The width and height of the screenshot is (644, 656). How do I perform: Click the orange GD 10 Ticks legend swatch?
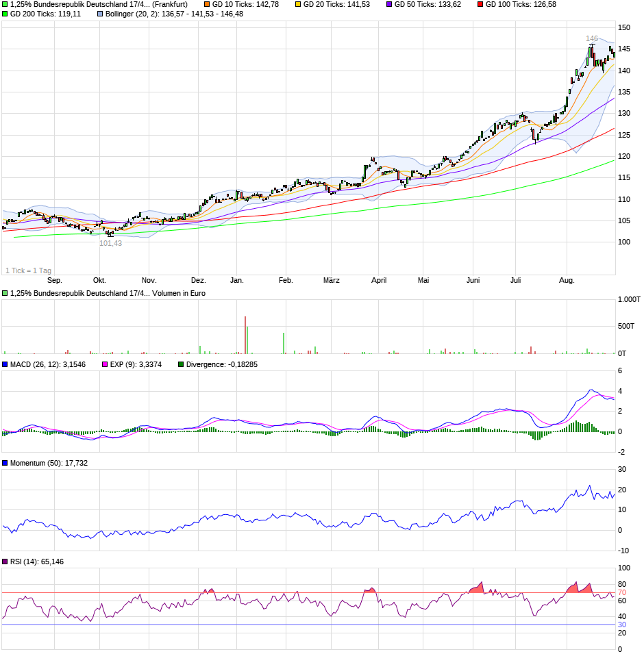point(207,5)
